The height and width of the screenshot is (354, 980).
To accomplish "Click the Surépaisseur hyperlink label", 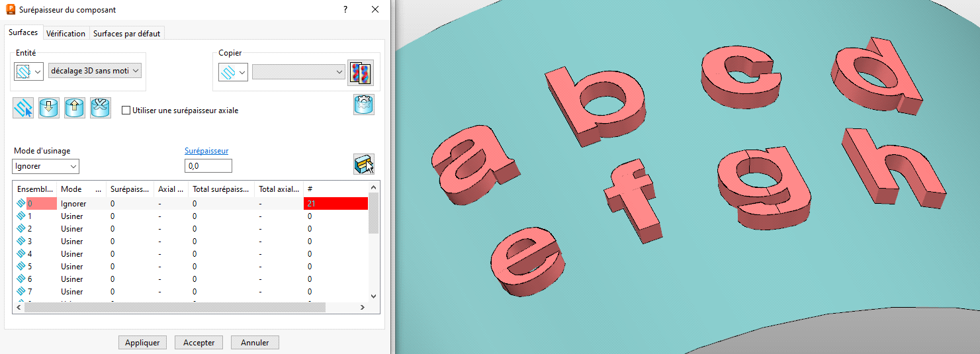I will tap(206, 151).
